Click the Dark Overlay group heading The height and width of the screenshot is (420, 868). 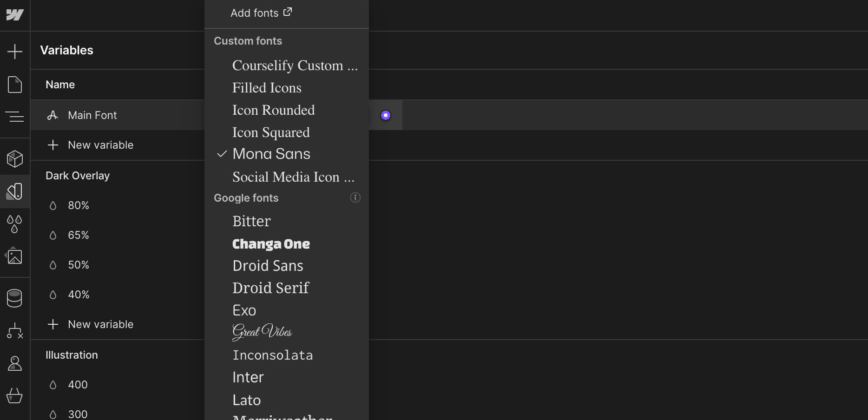point(78,176)
